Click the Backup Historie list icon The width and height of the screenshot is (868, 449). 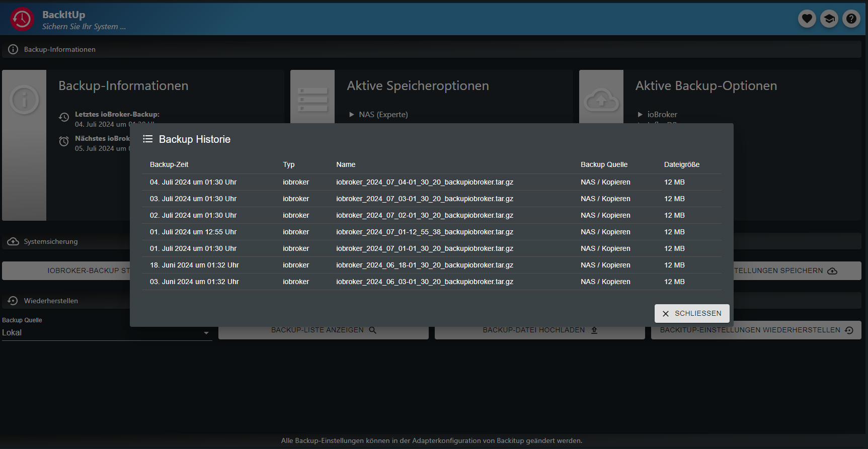[147, 139]
